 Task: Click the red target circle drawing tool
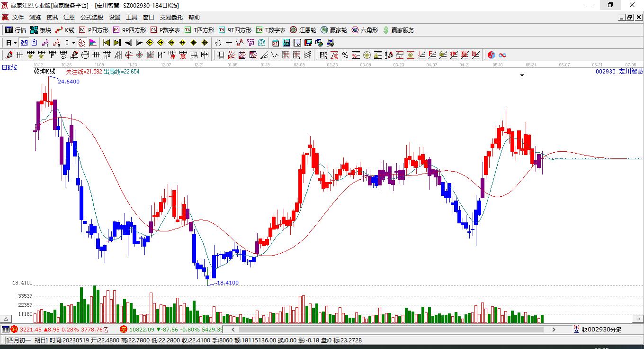[129, 55]
